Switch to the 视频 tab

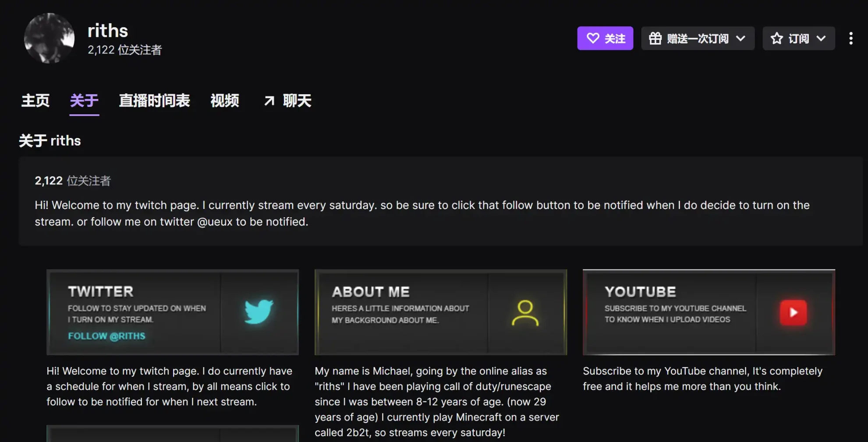[x=225, y=100]
